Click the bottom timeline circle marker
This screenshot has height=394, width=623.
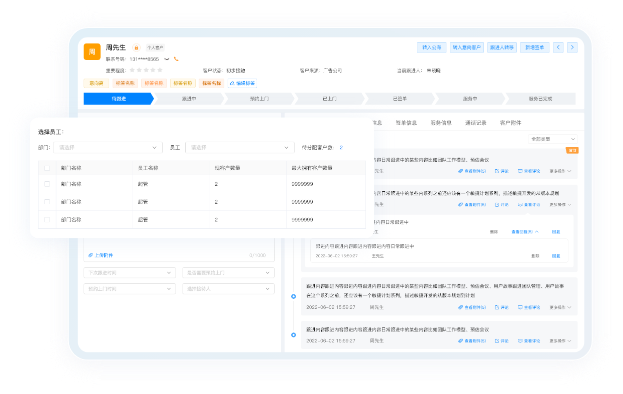point(294,335)
